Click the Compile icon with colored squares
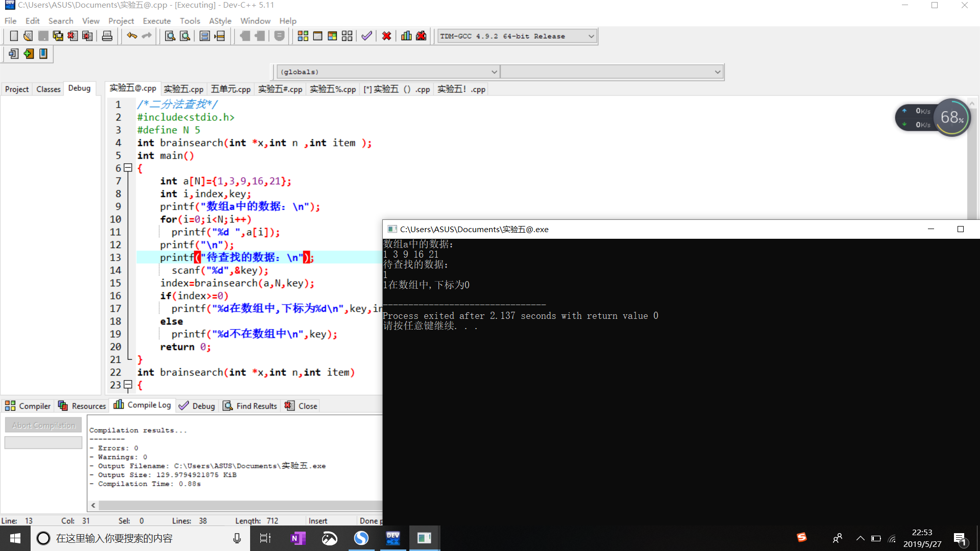 point(303,36)
